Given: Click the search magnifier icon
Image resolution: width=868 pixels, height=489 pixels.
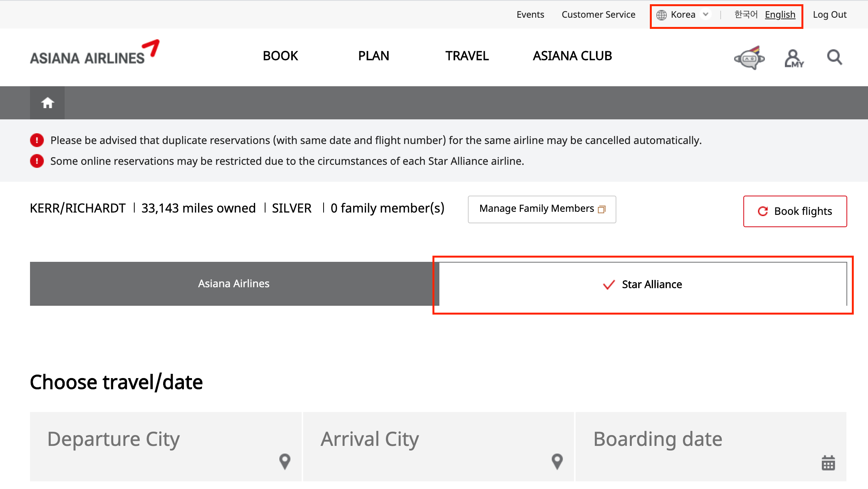Looking at the screenshot, I should click(x=835, y=57).
